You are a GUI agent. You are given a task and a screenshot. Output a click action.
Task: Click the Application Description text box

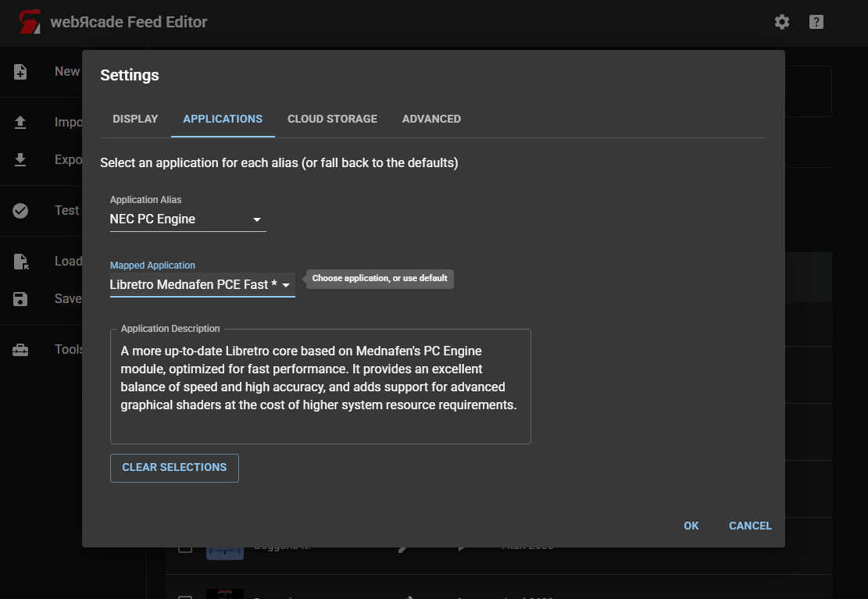click(320, 387)
